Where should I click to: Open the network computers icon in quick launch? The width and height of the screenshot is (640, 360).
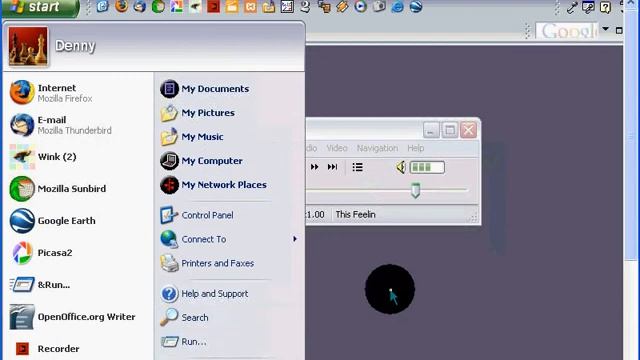(324, 6)
